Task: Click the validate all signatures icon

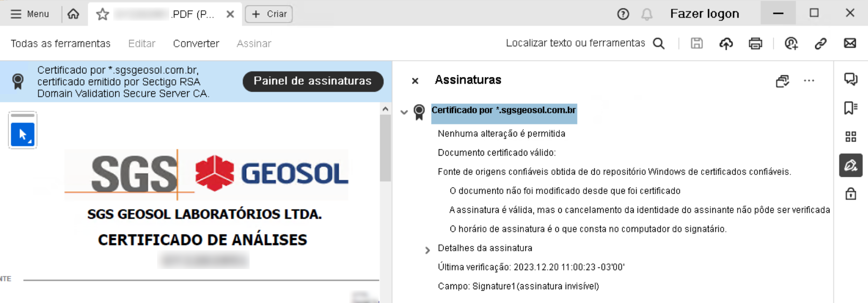Action: point(782,81)
